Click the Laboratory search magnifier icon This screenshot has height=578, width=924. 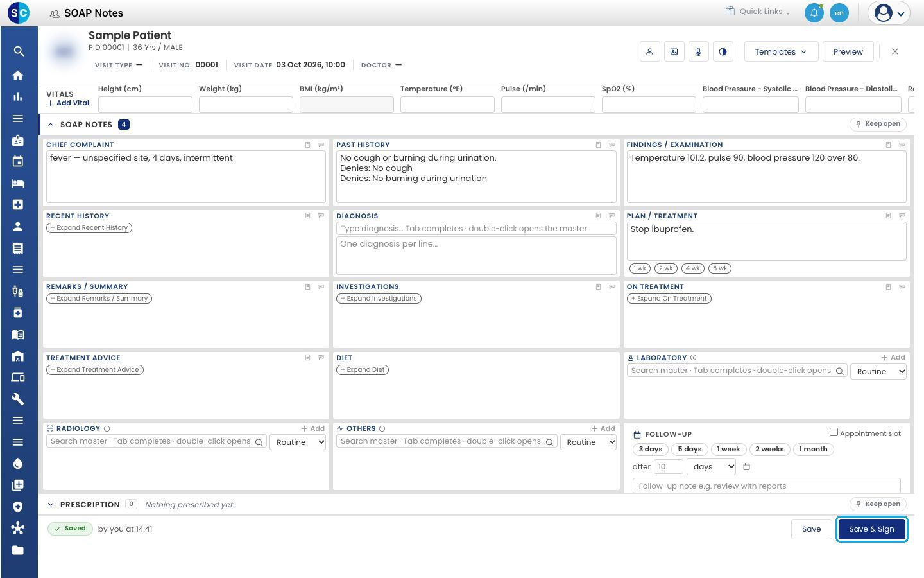click(x=839, y=371)
